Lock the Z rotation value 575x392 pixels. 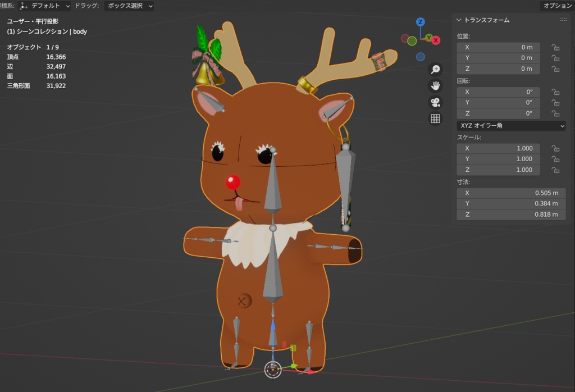point(555,113)
